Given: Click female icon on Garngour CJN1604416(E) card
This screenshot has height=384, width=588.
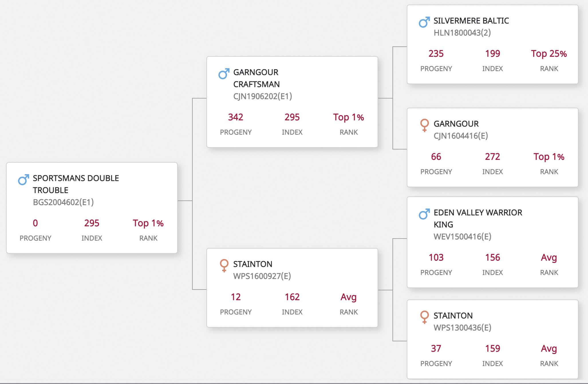Looking at the screenshot, I should (425, 125).
